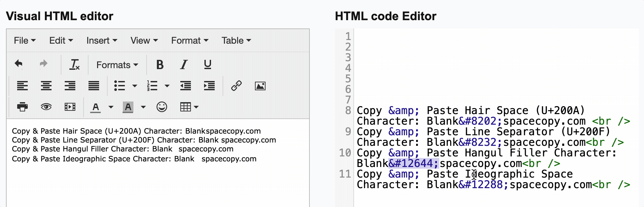Expand the bullet list style arrow
Image resolution: width=644 pixels, height=207 pixels.
(134, 86)
